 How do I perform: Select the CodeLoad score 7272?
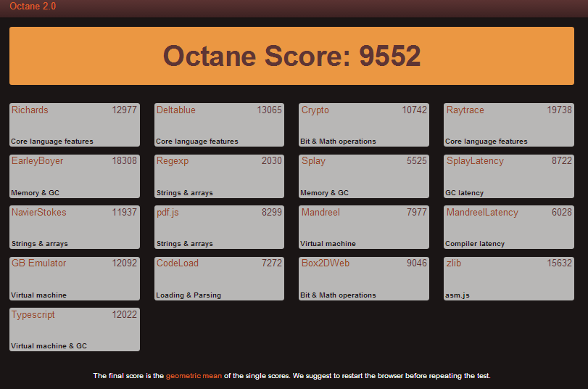(271, 263)
